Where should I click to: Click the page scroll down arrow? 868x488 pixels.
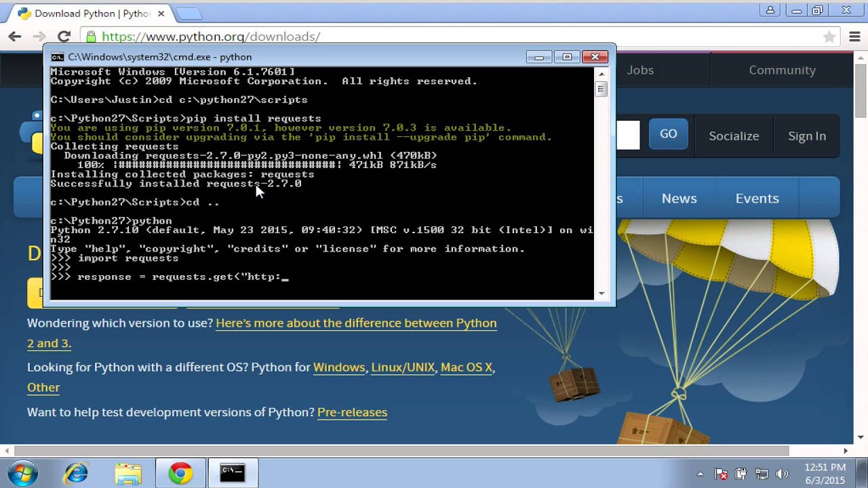point(861,438)
